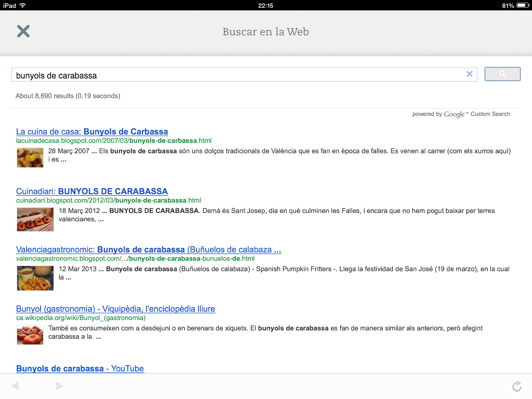532x399 pixels.
Task: Go back with the left arrow
Action: (x=15, y=386)
